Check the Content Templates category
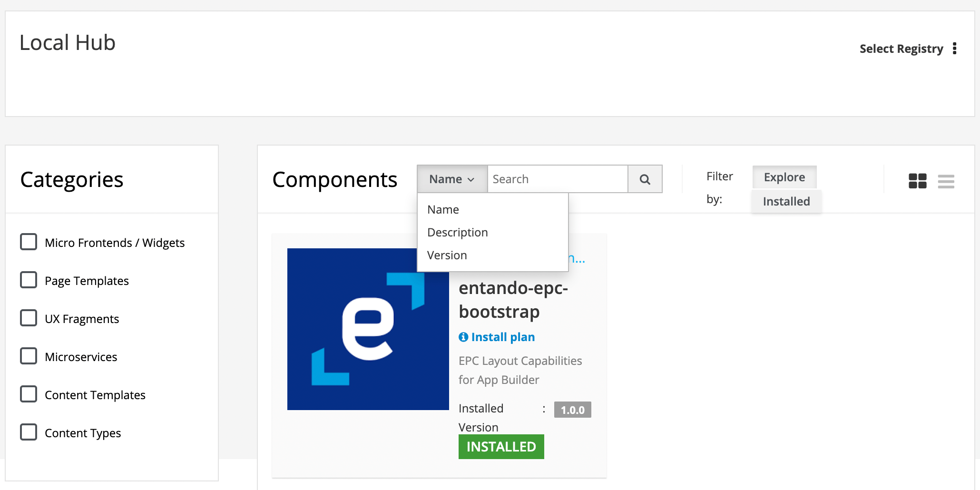Viewport: 980px width, 490px height. tap(29, 394)
